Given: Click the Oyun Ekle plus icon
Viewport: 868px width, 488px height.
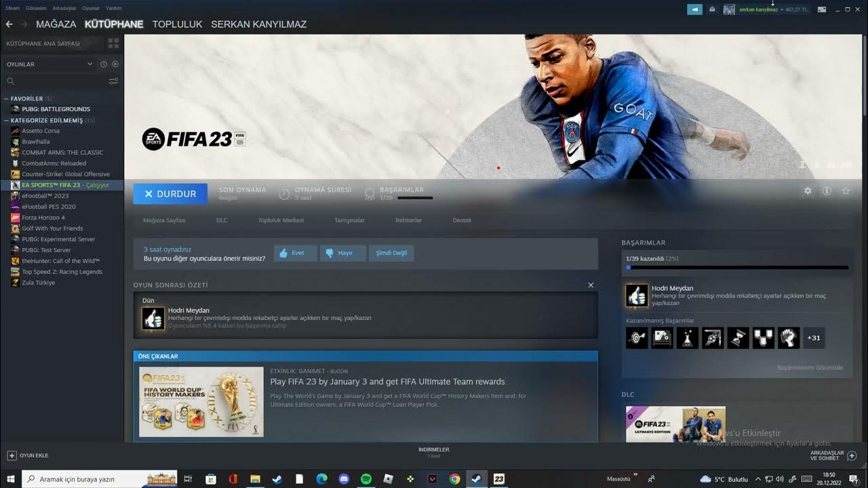Looking at the screenshot, I should point(12,455).
